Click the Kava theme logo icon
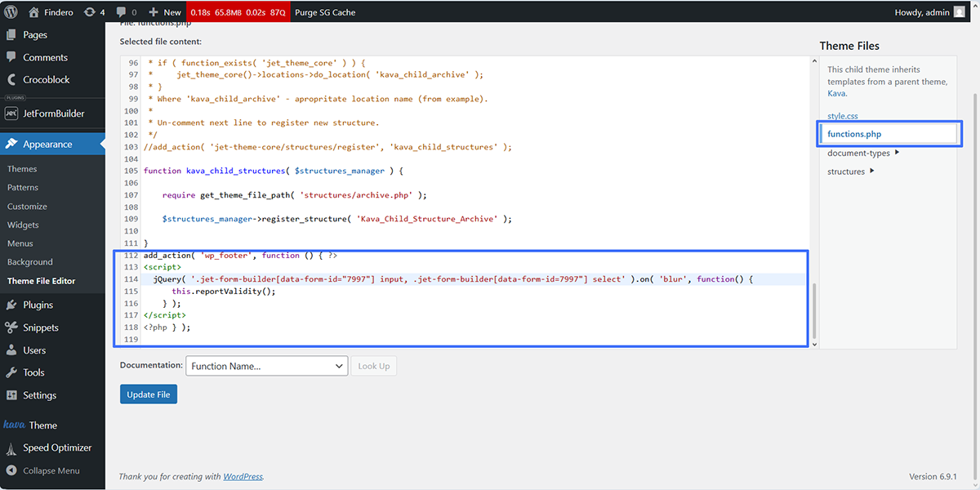The image size is (980, 490). (x=14, y=425)
